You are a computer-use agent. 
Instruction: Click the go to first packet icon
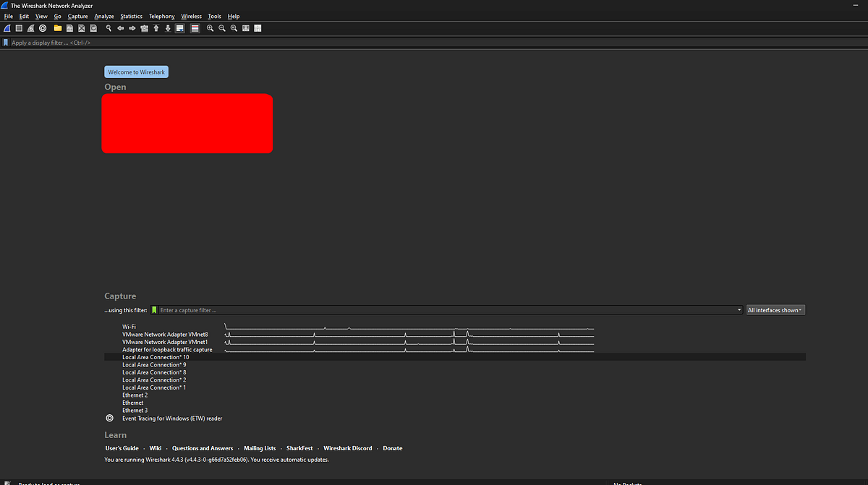156,28
